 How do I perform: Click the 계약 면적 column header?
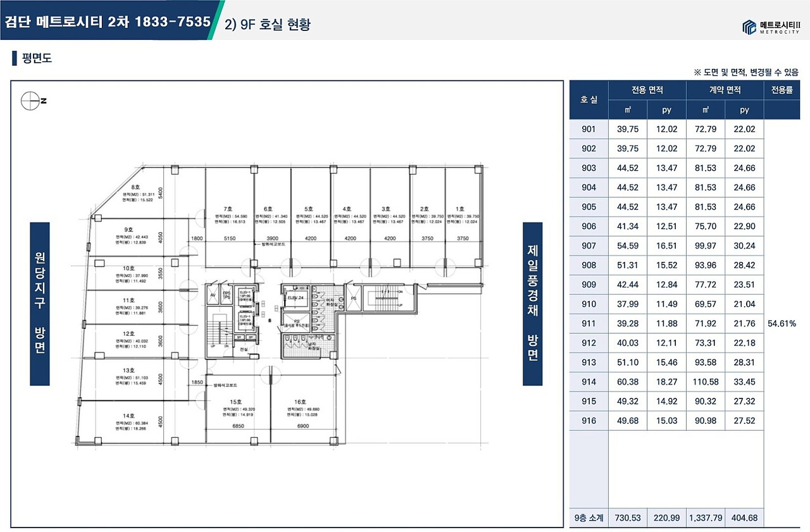pyautogui.click(x=725, y=90)
